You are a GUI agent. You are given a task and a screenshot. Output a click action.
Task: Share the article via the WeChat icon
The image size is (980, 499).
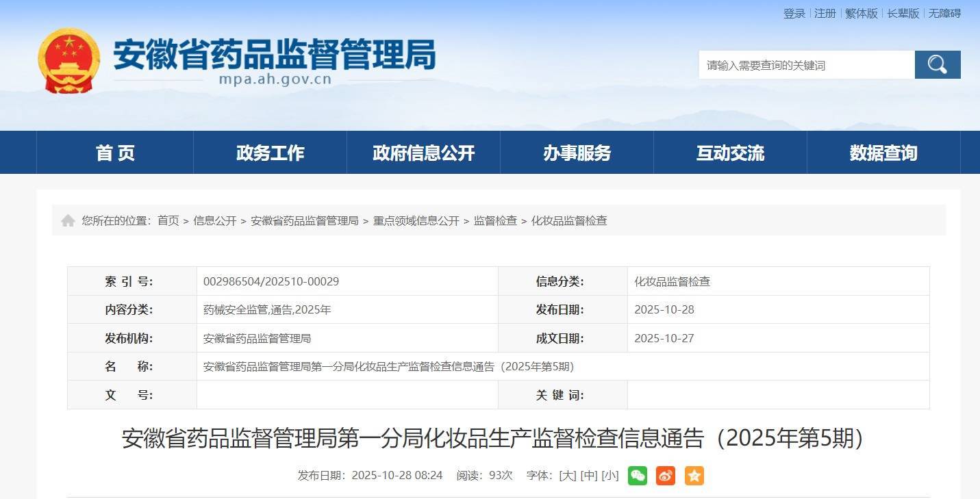click(638, 475)
